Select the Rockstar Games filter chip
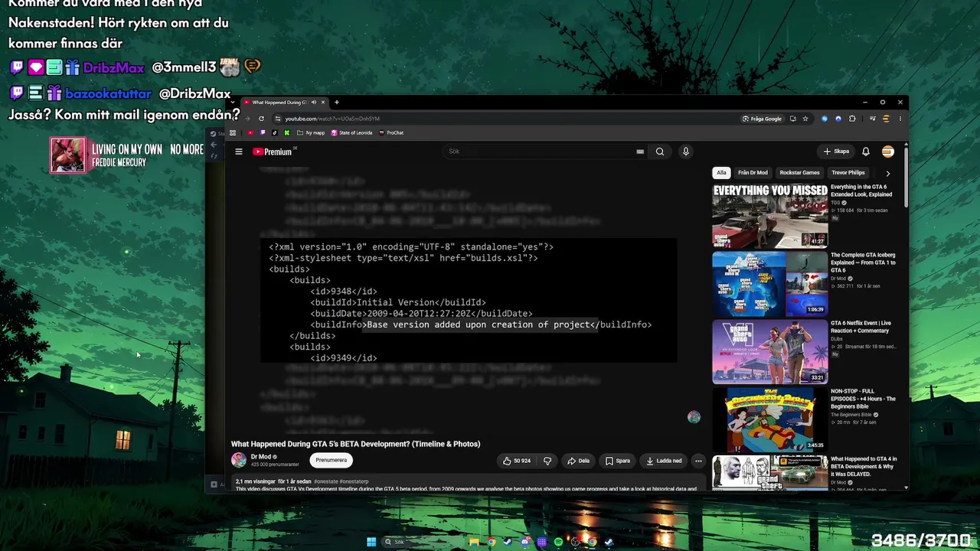The width and height of the screenshot is (980, 551). tap(799, 173)
